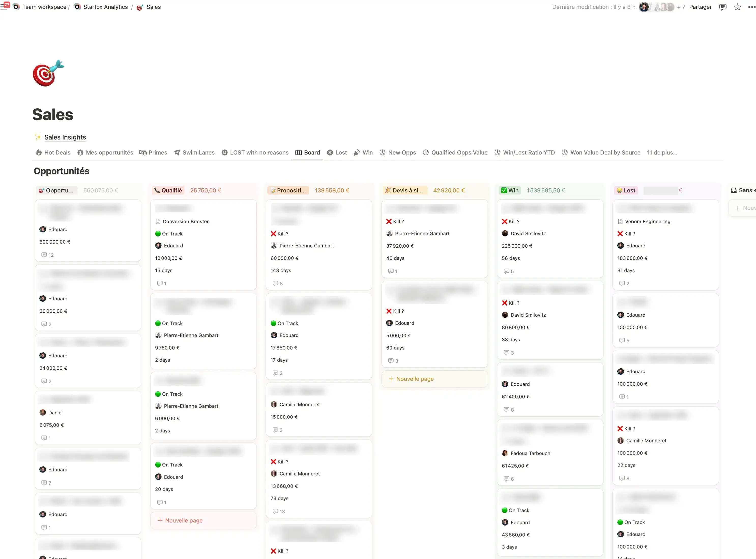The image size is (756, 559).
Task: Expand the 11 more views list
Action: coord(662,153)
